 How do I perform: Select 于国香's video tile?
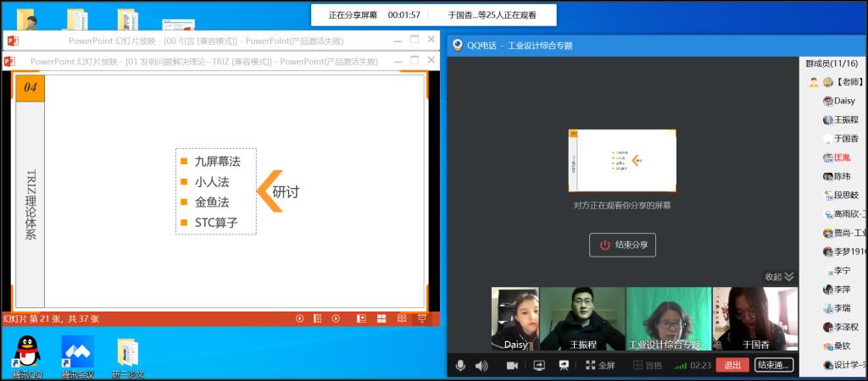[x=755, y=318]
